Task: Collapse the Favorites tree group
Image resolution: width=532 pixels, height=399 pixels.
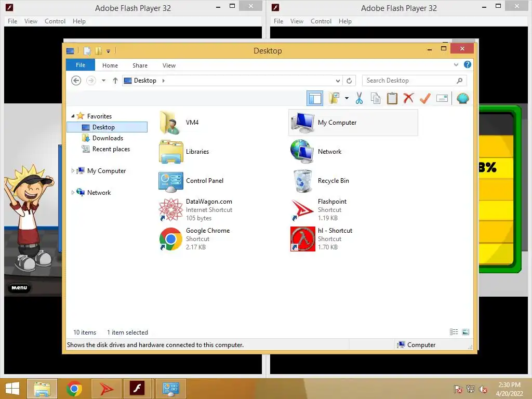Action: click(73, 116)
